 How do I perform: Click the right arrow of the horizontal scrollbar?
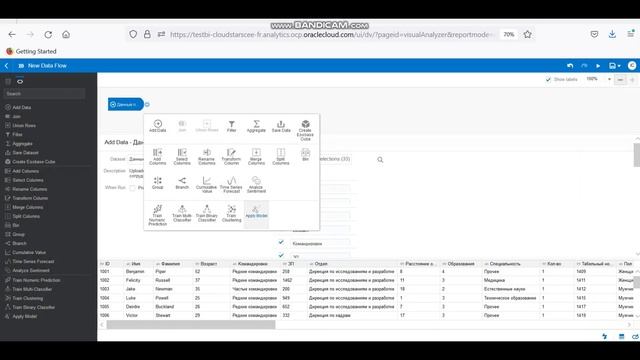tap(629, 325)
